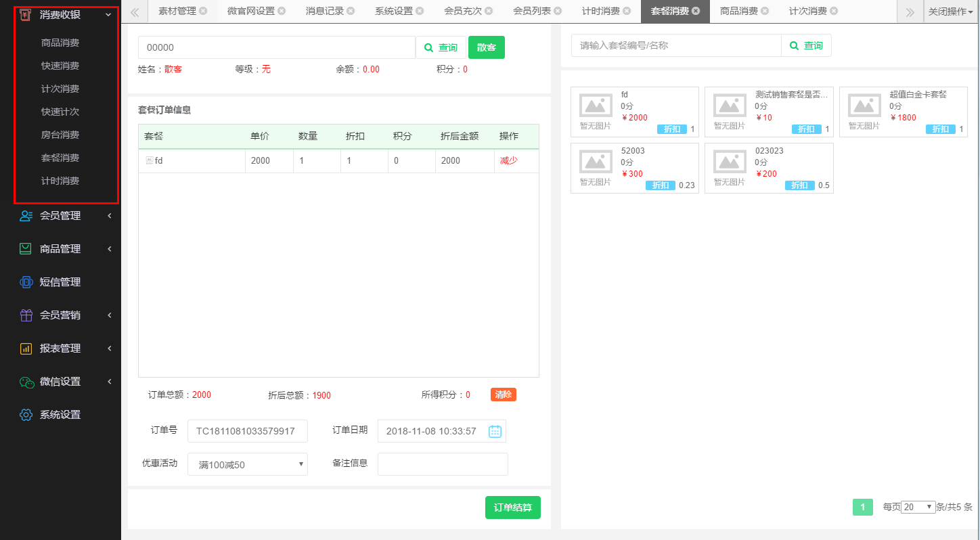This screenshot has width=980, height=540.
Task: Click the 52003 package placeholder image
Action: [x=596, y=162]
